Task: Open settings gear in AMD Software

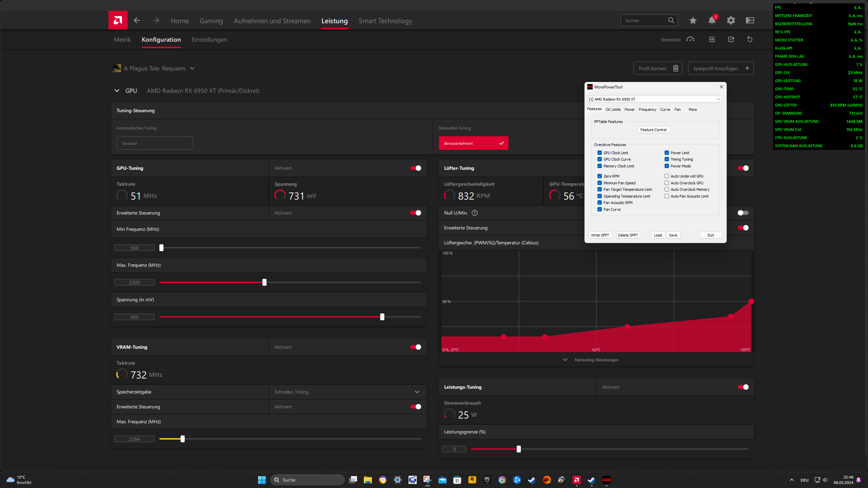Action: [x=731, y=21]
